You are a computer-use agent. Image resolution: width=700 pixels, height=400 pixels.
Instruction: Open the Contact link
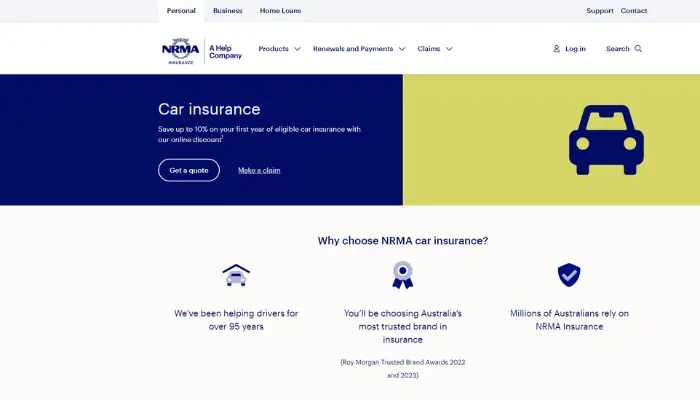tap(633, 11)
